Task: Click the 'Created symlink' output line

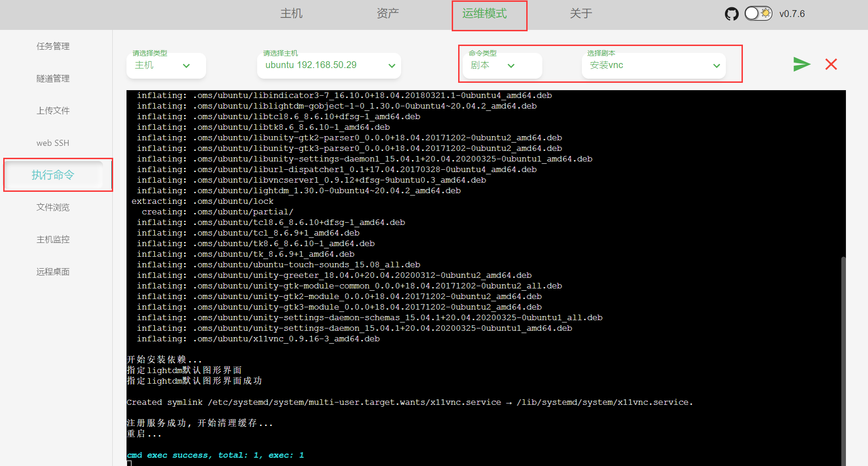Action: pyautogui.click(x=409, y=402)
